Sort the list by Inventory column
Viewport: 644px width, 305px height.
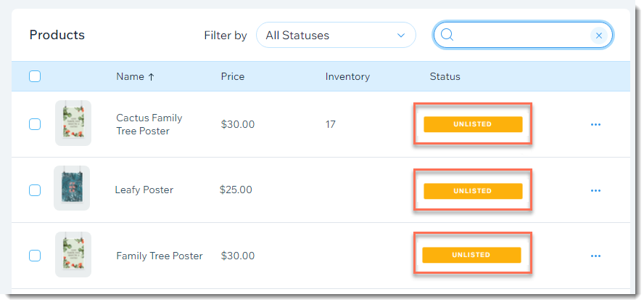[347, 76]
